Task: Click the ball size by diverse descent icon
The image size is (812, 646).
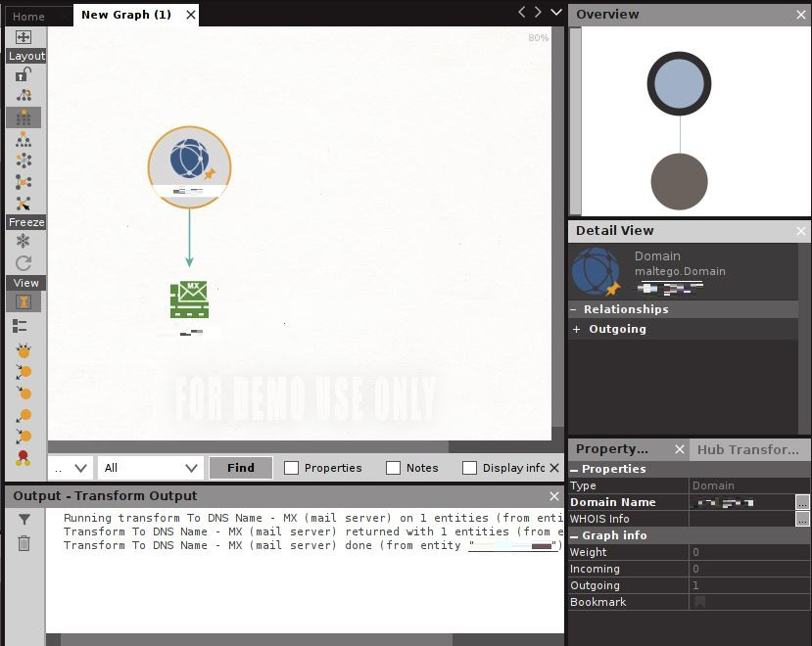Action: (24, 350)
